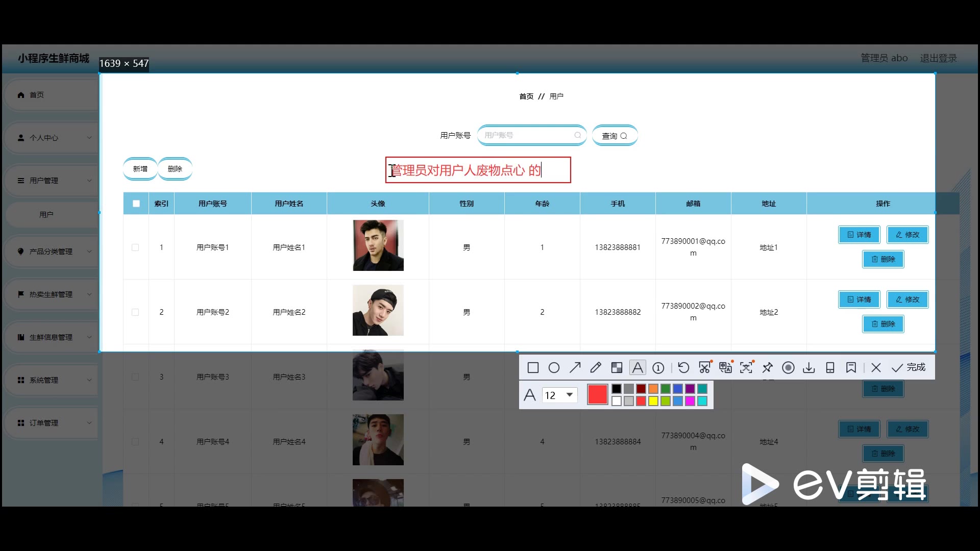Pick the cyan color swatch

[702, 401]
